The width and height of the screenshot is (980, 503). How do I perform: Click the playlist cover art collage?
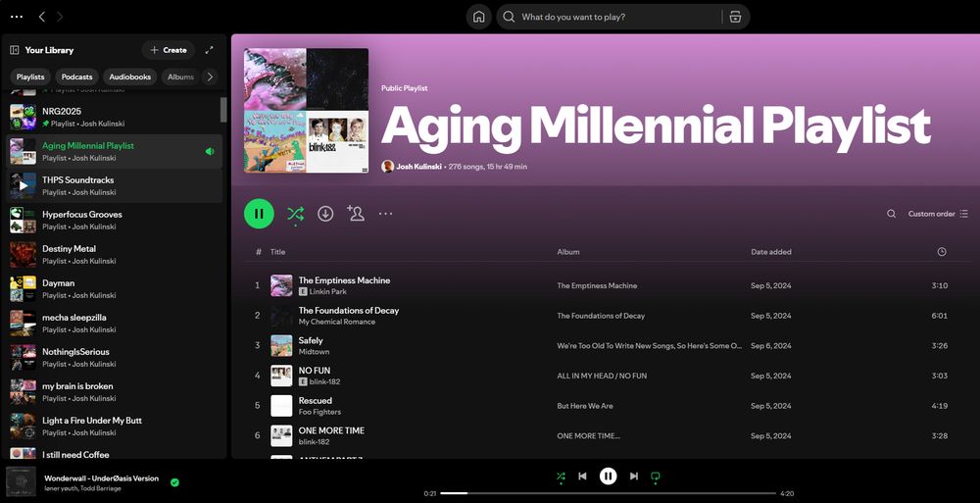pyautogui.click(x=306, y=111)
